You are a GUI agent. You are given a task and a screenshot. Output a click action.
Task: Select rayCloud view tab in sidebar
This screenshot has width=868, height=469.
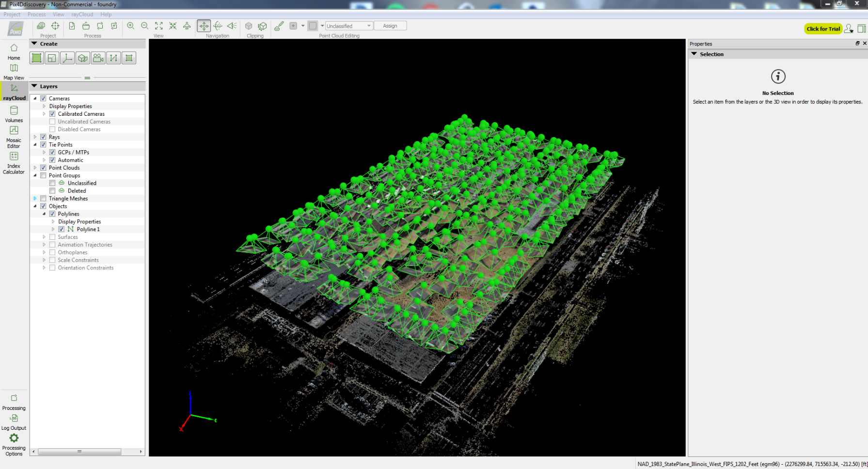(x=14, y=92)
